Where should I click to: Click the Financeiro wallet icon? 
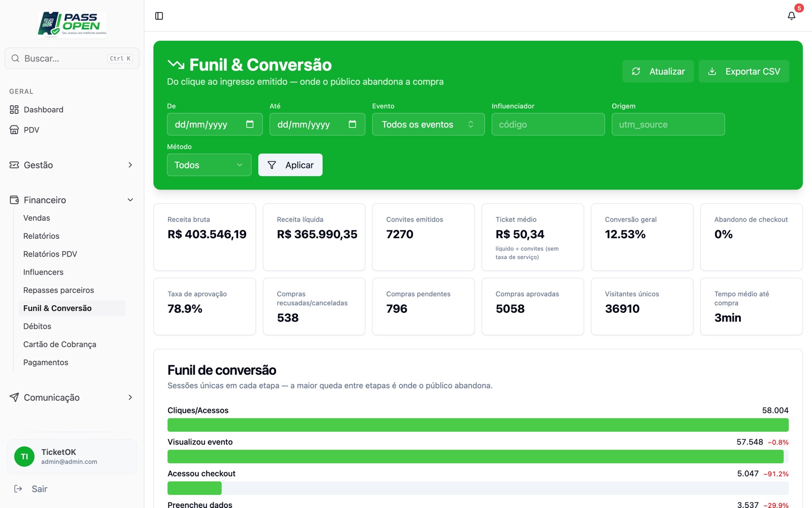pyautogui.click(x=14, y=200)
